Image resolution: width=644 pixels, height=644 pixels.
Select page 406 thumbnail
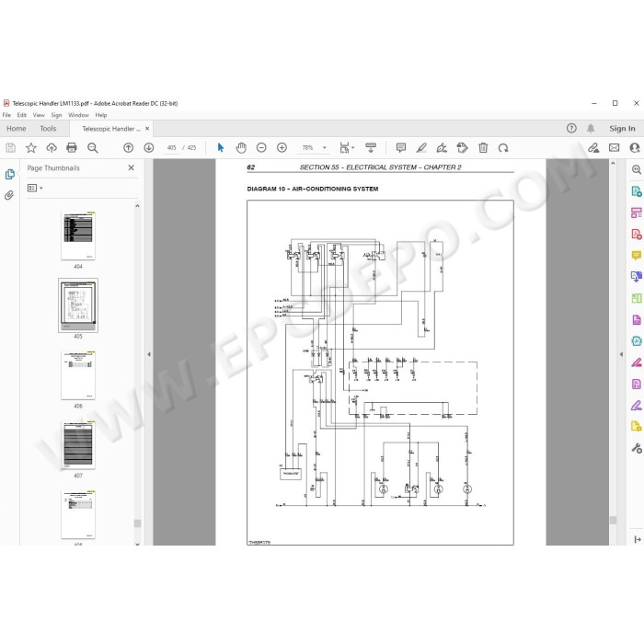pos(78,375)
